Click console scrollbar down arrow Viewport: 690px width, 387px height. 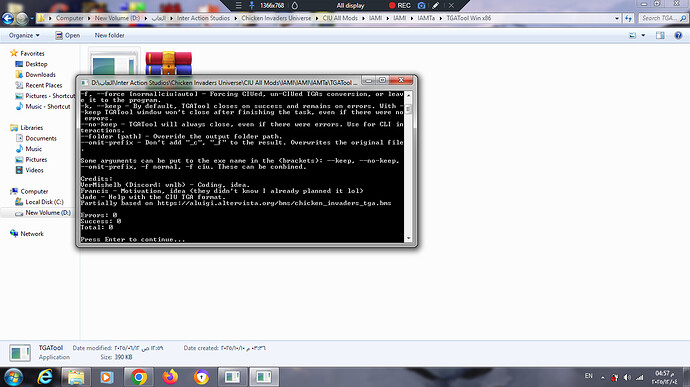(408, 238)
